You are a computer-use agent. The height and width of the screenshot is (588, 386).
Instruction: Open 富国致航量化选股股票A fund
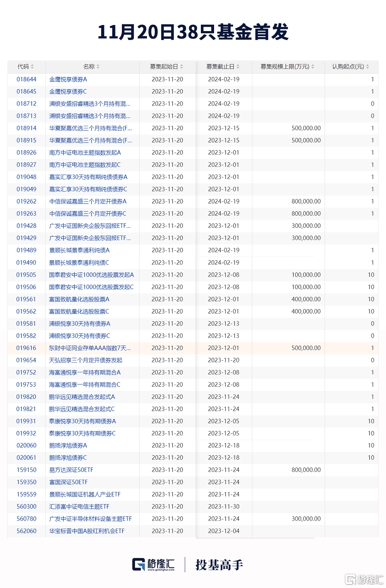point(79,299)
